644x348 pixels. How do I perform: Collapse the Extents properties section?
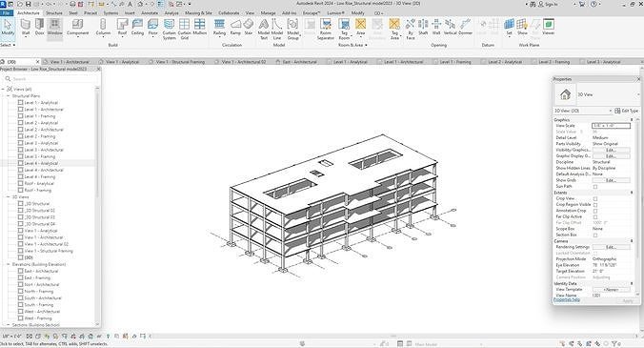coord(632,193)
